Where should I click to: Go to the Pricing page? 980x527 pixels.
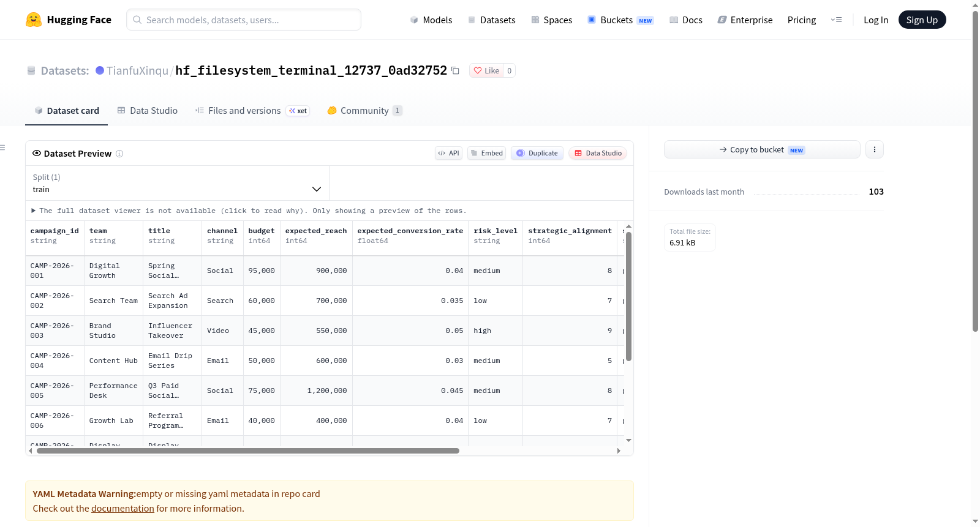pyautogui.click(x=802, y=20)
